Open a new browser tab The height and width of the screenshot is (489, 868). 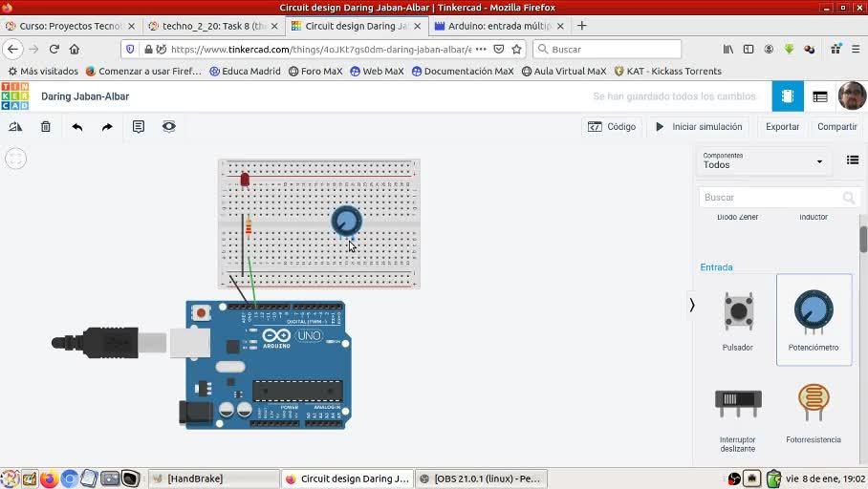pyautogui.click(x=582, y=26)
